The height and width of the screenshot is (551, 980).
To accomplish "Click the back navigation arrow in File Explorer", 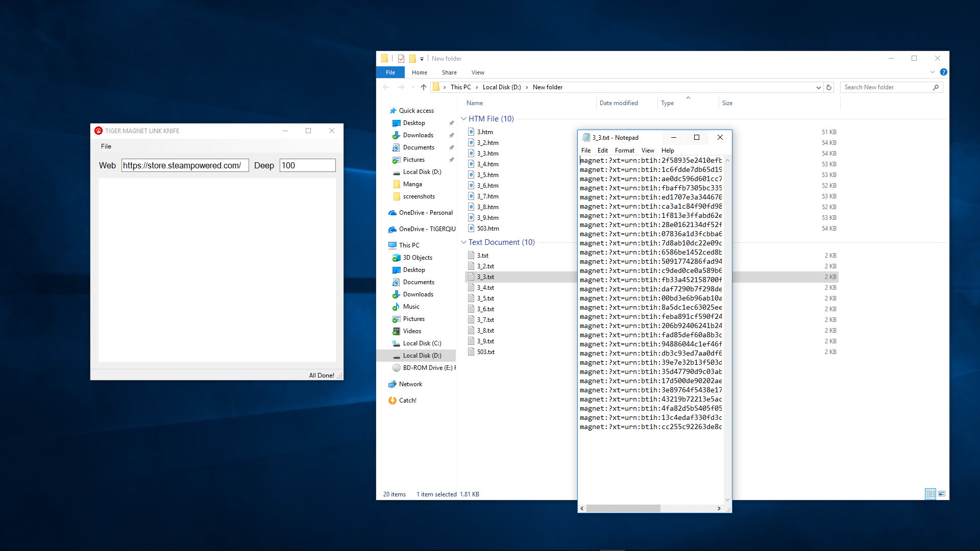I will (x=386, y=87).
